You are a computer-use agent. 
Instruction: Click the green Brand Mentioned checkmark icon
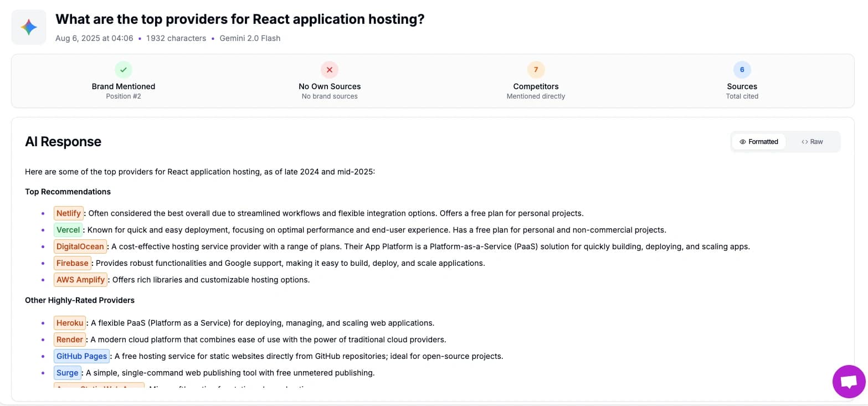point(124,70)
